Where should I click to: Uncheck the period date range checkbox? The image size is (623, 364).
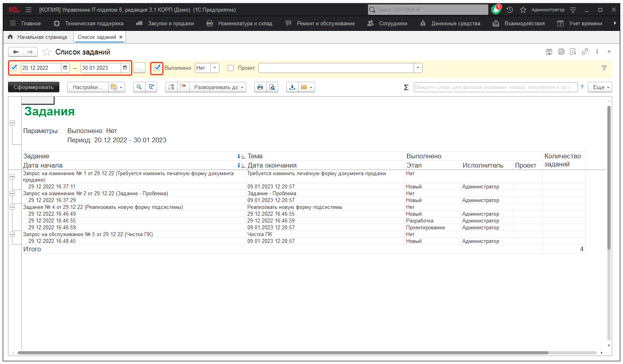pos(14,68)
